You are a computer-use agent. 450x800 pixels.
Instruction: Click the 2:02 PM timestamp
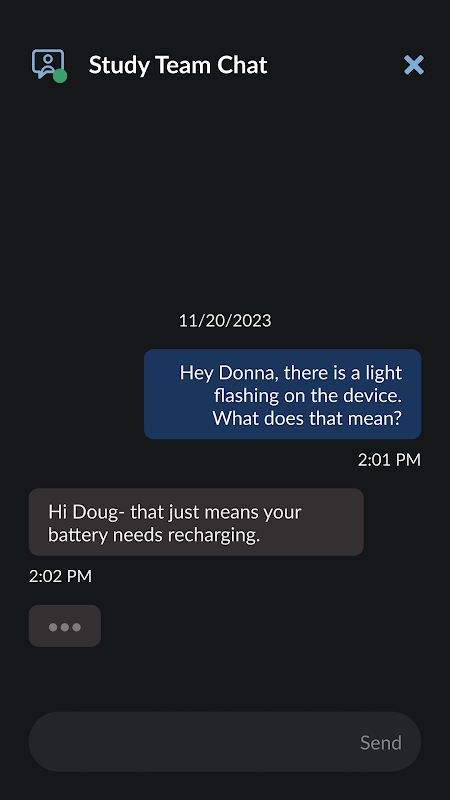(x=61, y=577)
